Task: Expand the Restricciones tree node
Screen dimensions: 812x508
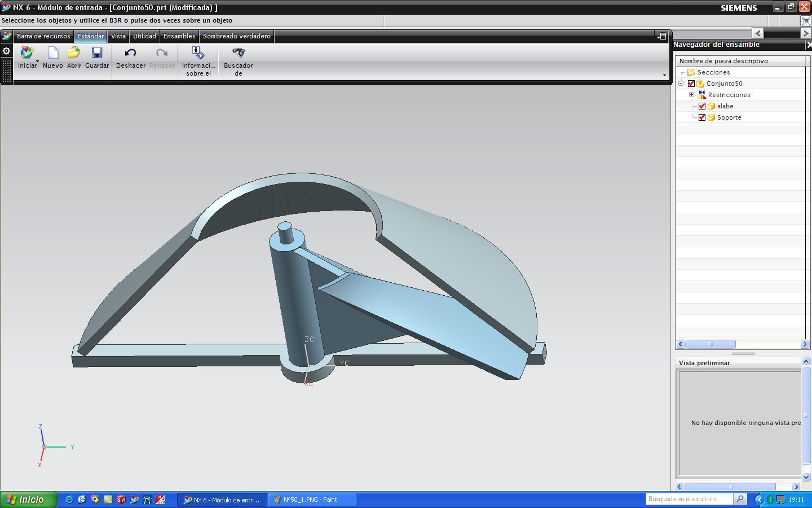Action: [x=691, y=95]
